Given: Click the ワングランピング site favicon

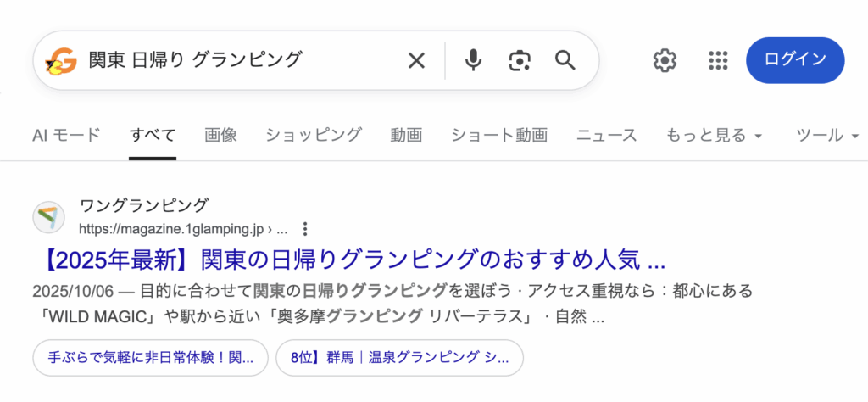Looking at the screenshot, I should [x=49, y=217].
